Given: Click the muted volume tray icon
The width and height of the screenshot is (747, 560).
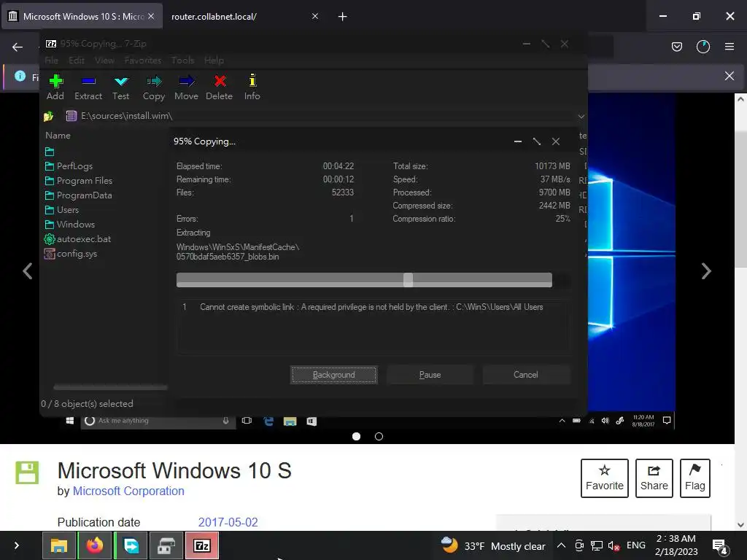Looking at the screenshot, I should (614, 545).
